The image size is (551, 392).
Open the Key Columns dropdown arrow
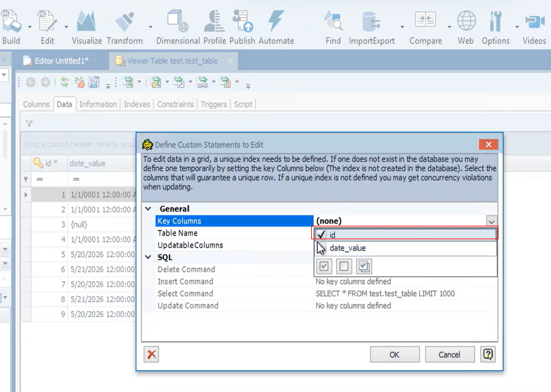(491, 221)
